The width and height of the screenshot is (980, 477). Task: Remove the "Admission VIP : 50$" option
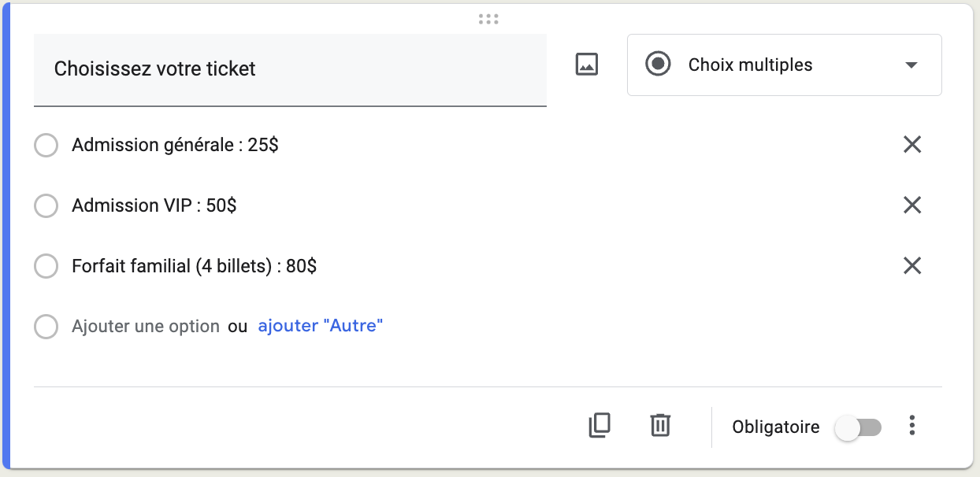[x=912, y=205]
